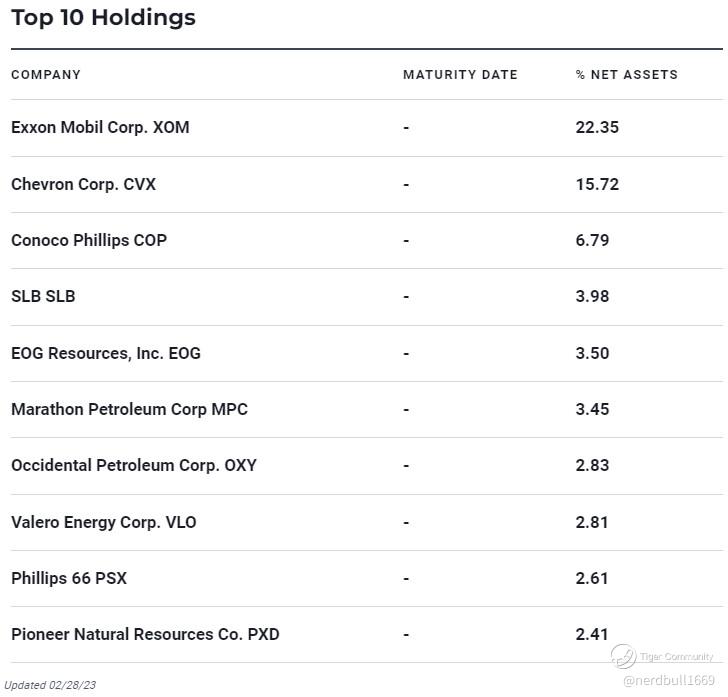Click the Tiger Community logo icon

click(623, 656)
